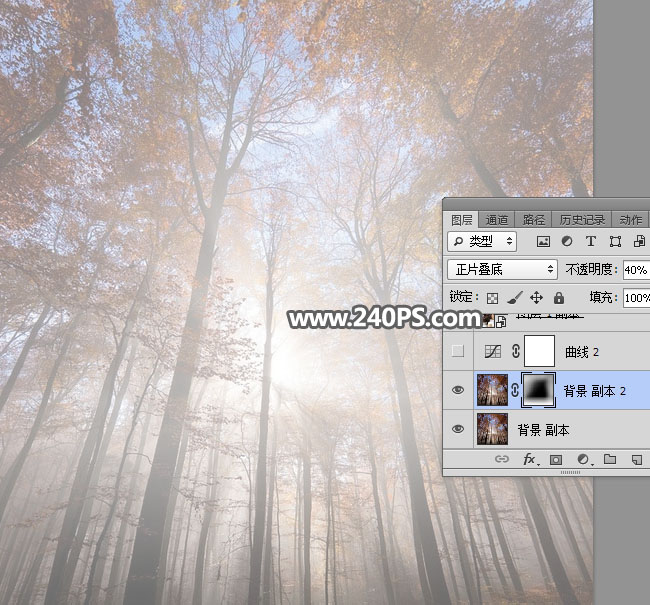This screenshot has height=605, width=650.
Task: Select the black mask thumbnail of 背景 副本 2
Action: point(538,390)
